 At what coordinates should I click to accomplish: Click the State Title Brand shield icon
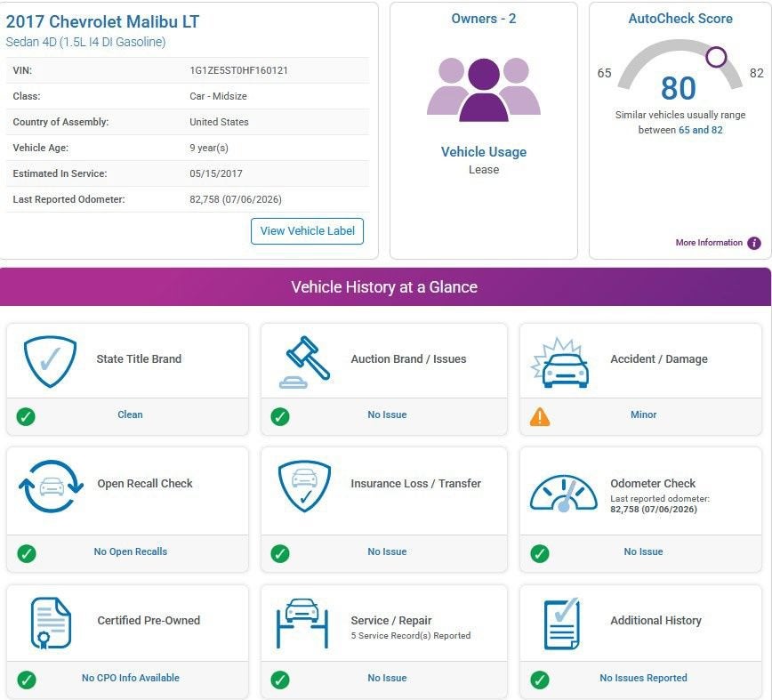pyautogui.click(x=50, y=361)
